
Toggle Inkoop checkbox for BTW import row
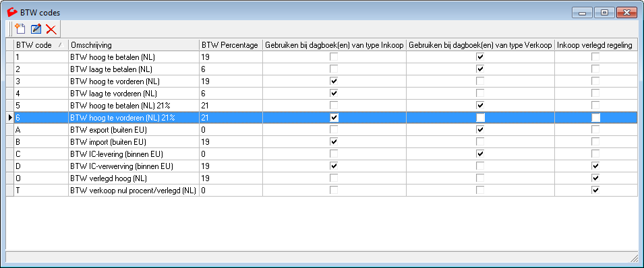(x=334, y=141)
